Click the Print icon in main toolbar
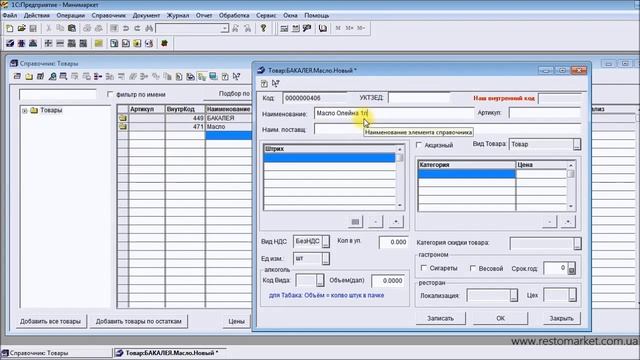 point(87,28)
